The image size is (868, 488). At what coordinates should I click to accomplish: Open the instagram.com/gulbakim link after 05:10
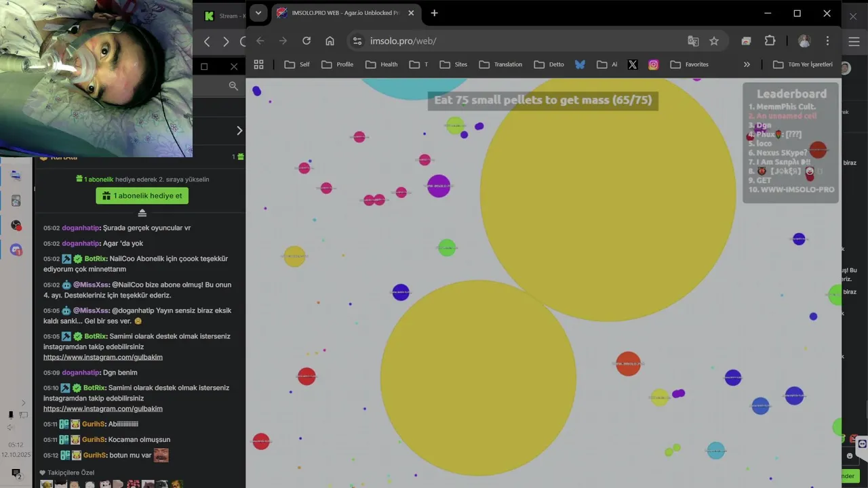[x=103, y=409]
